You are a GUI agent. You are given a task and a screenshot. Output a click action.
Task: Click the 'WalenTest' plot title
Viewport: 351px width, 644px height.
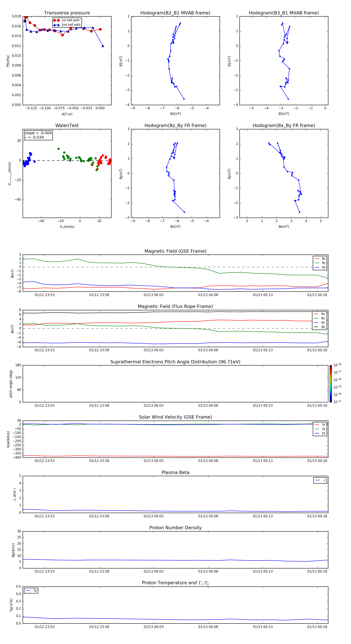click(x=67, y=125)
